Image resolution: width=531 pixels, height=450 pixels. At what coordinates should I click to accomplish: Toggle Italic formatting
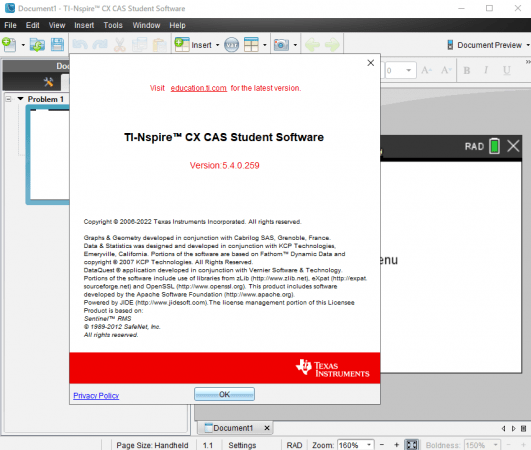[x=486, y=70]
